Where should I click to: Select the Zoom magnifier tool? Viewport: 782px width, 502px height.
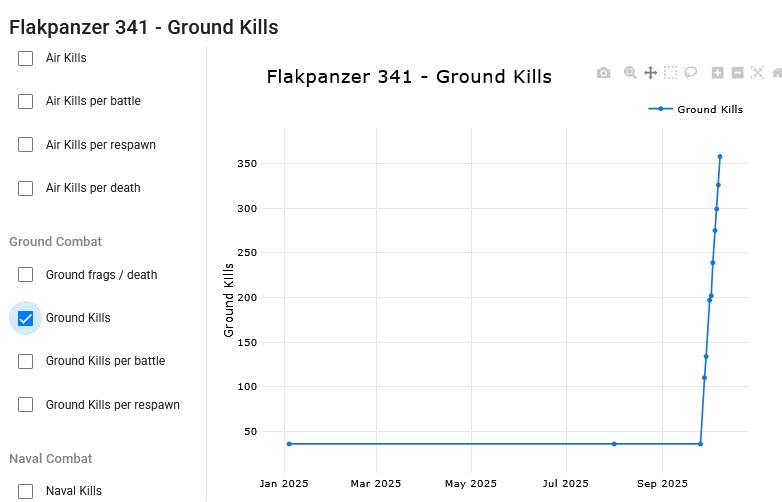[630, 73]
